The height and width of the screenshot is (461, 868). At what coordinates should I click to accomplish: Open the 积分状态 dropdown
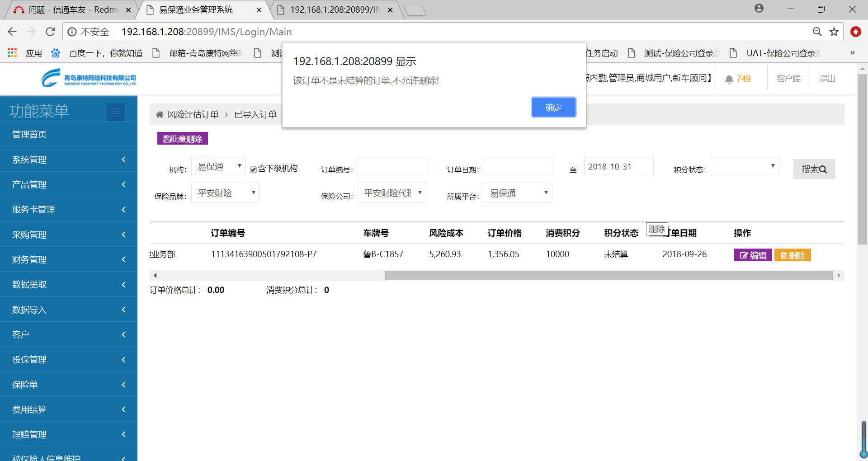(745, 166)
